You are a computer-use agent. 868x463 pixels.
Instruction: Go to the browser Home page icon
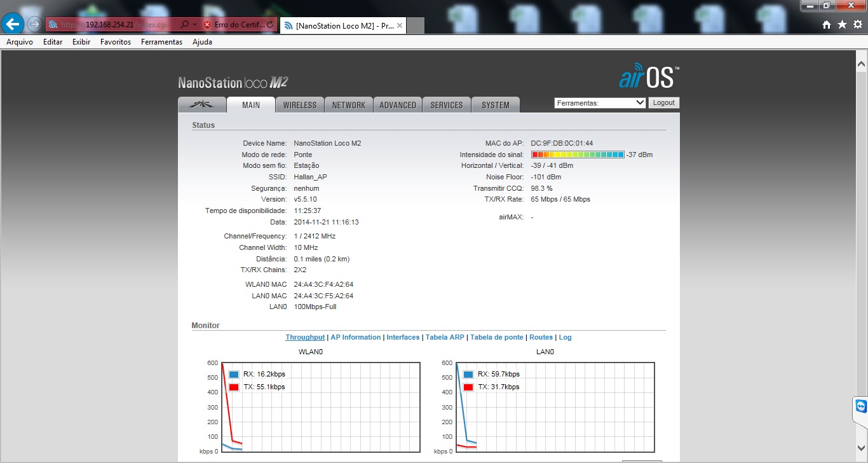click(x=827, y=25)
